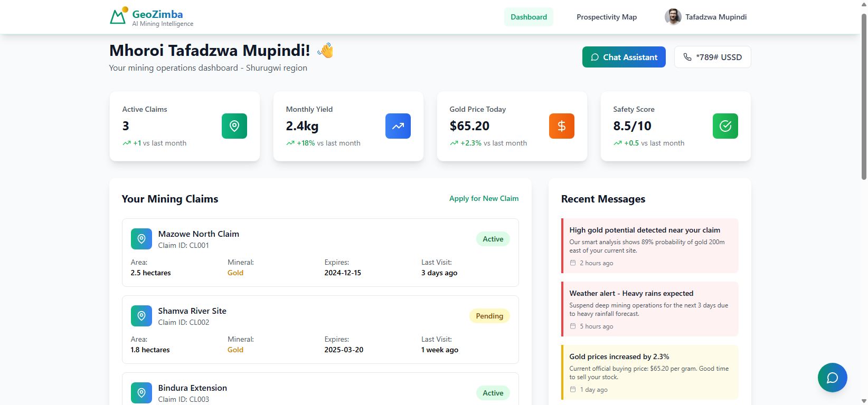Click the *789# USSD button
This screenshot has height=405, width=868.
pos(712,57)
